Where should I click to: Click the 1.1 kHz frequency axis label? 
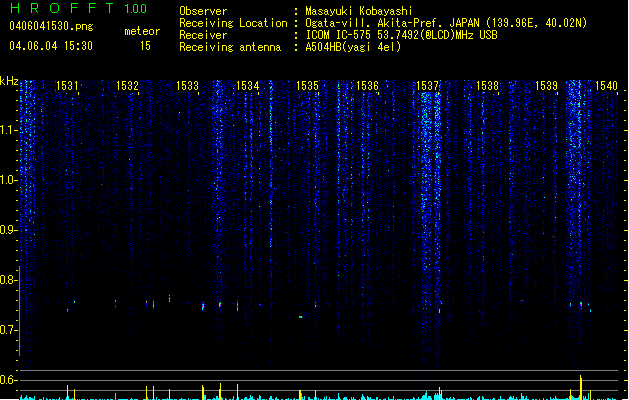tap(9, 130)
